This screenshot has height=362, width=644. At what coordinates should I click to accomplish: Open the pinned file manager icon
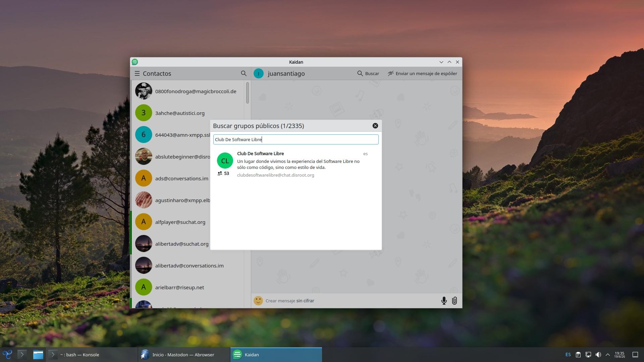38,355
